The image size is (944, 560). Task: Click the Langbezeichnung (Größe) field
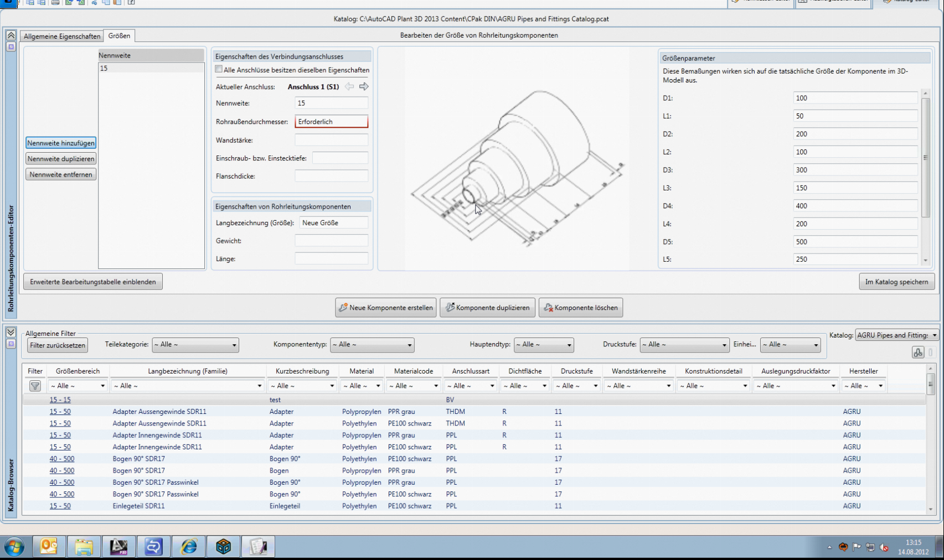[333, 222]
